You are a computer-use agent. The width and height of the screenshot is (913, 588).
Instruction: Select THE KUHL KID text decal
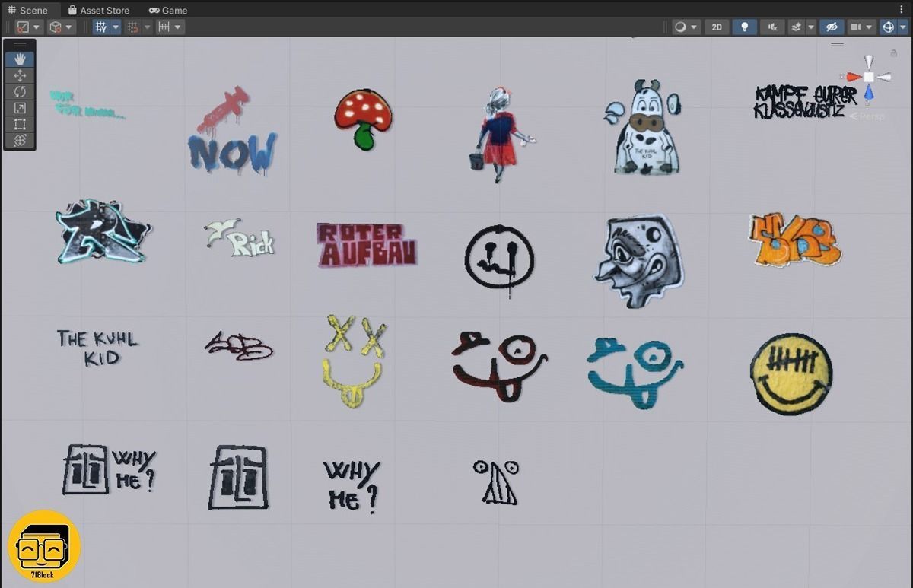tap(97, 348)
